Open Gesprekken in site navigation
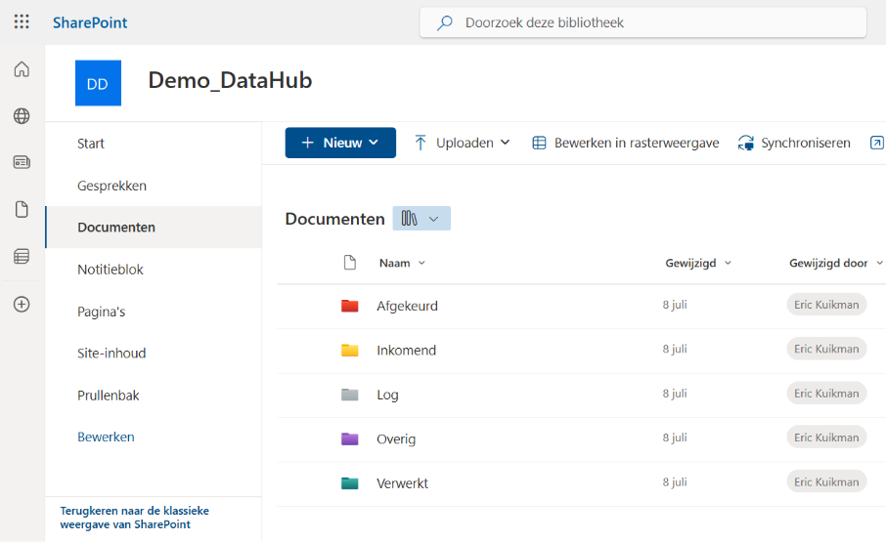 pyautogui.click(x=112, y=185)
